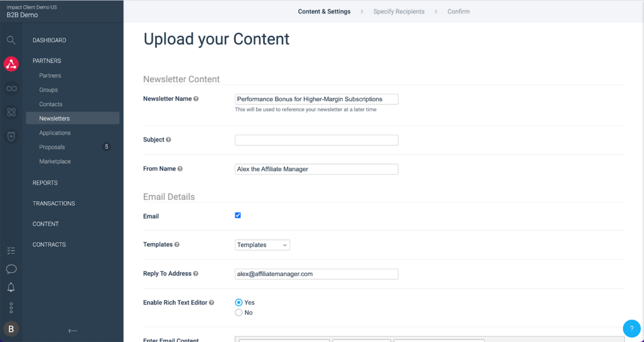The height and width of the screenshot is (342, 644).
Task: Select the infinity icon in the left rail
Action: (x=11, y=88)
